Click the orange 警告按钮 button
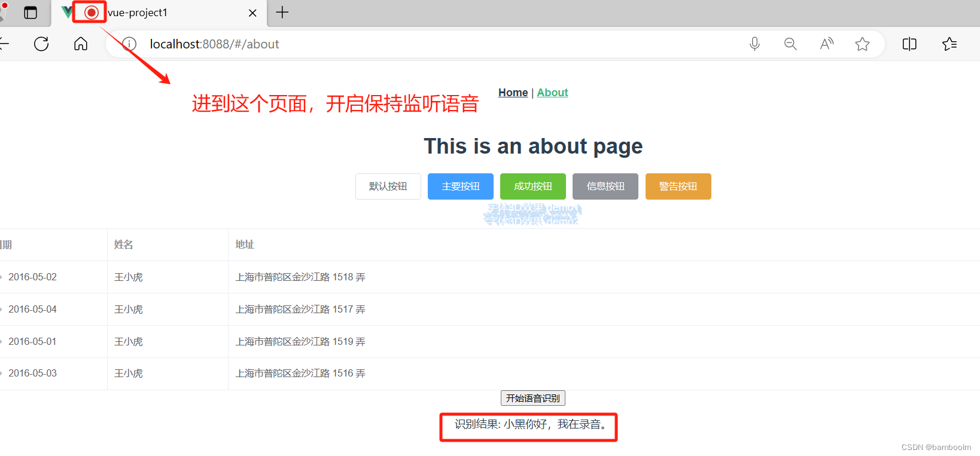 point(678,186)
